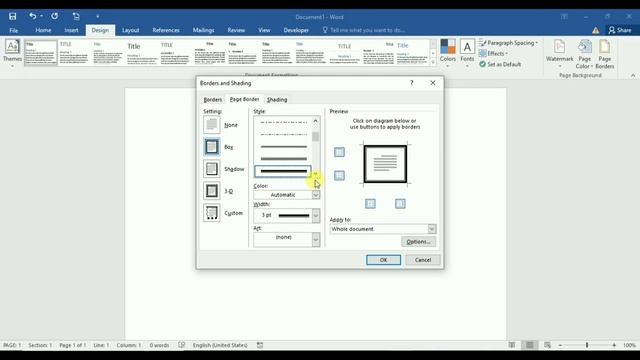Screen dimensions: 640x360
Task: Click the Save icon in the title bar
Action: click(13, 16)
